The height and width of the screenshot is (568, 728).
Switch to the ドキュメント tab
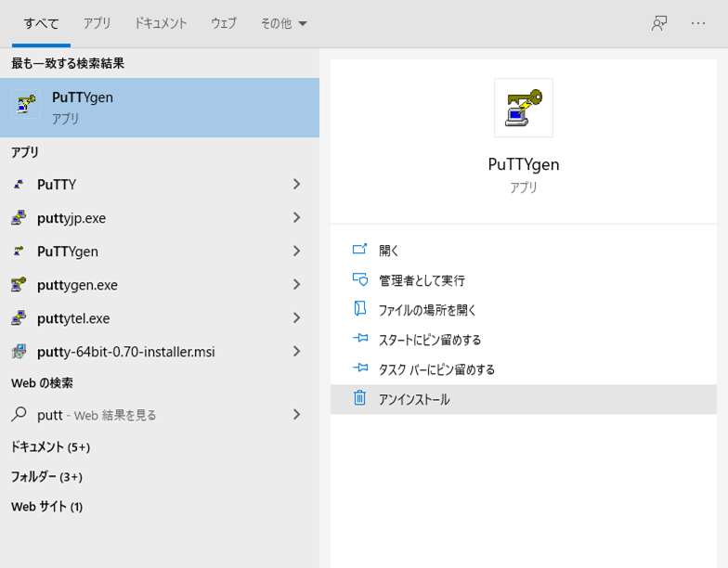[x=161, y=23]
